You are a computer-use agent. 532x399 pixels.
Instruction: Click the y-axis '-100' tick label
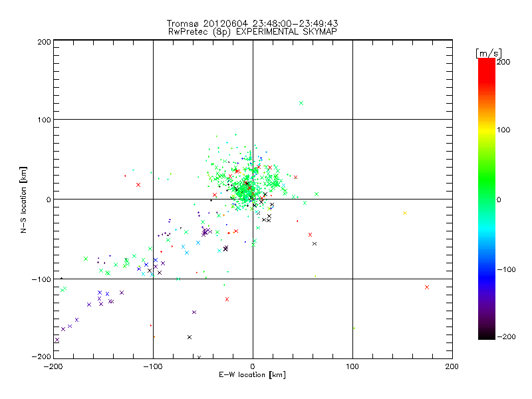(x=41, y=279)
